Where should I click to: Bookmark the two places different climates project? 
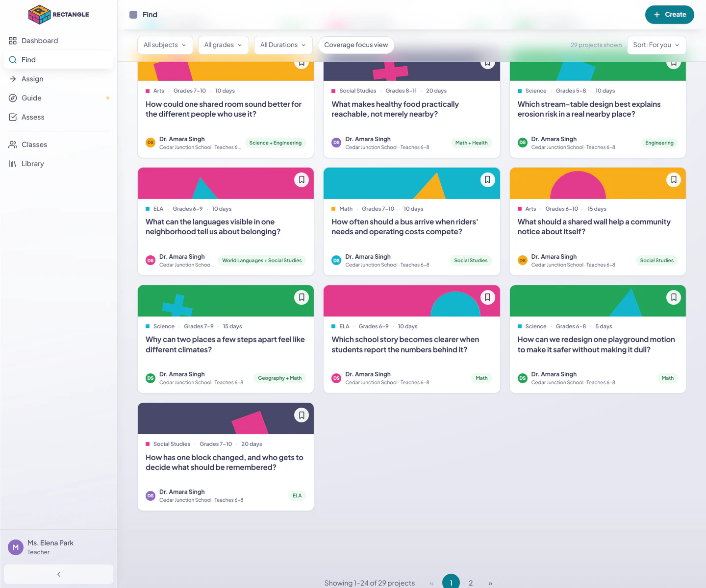302,297
